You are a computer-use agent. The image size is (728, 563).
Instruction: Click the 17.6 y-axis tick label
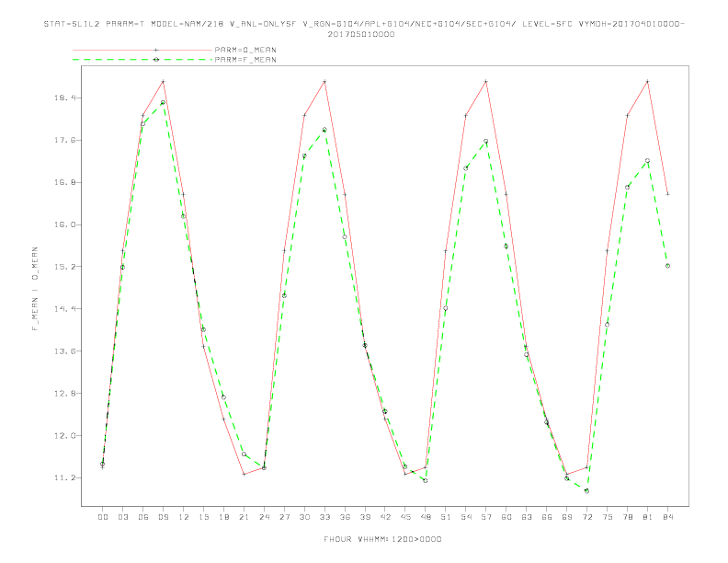click(63, 140)
